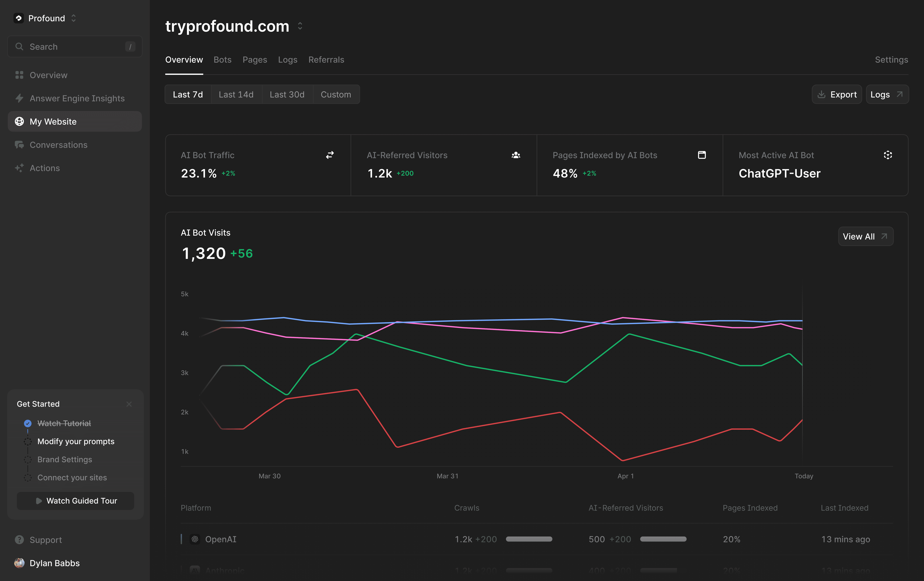
Task: Click the Export button
Action: coord(837,94)
